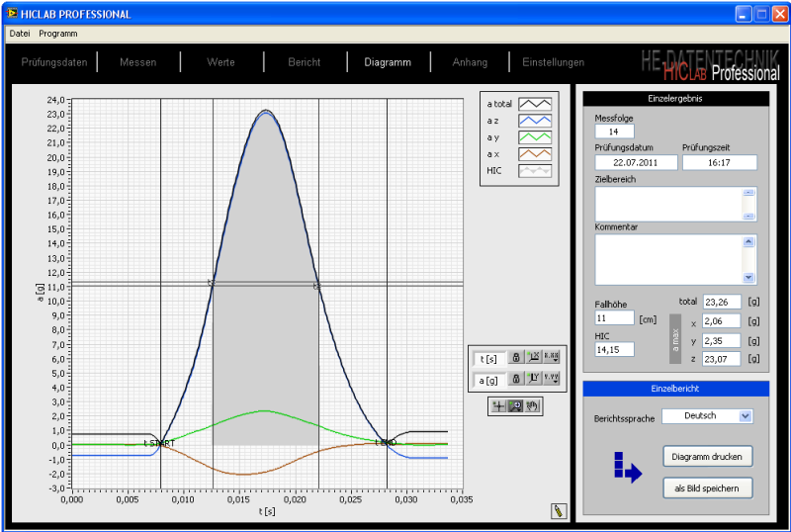Open the Datei menu

pyautogui.click(x=20, y=34)
